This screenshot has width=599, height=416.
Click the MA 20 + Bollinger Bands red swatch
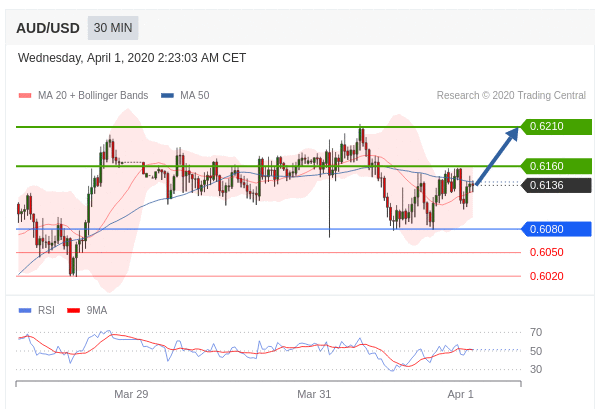click(25, 96)
